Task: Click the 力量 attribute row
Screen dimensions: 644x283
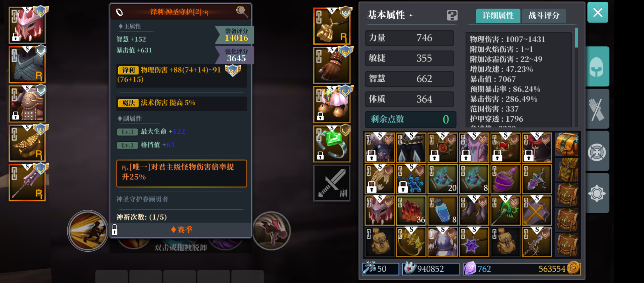Action: (409, 38)
